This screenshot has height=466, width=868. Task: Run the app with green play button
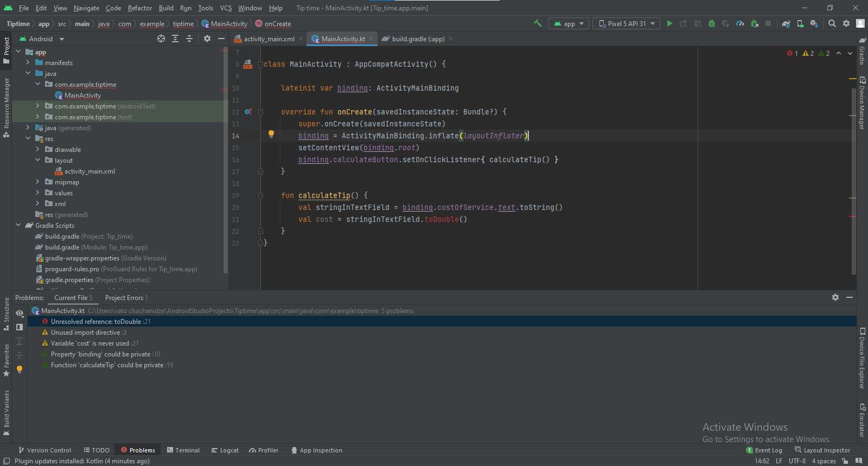tap(669, 23)
